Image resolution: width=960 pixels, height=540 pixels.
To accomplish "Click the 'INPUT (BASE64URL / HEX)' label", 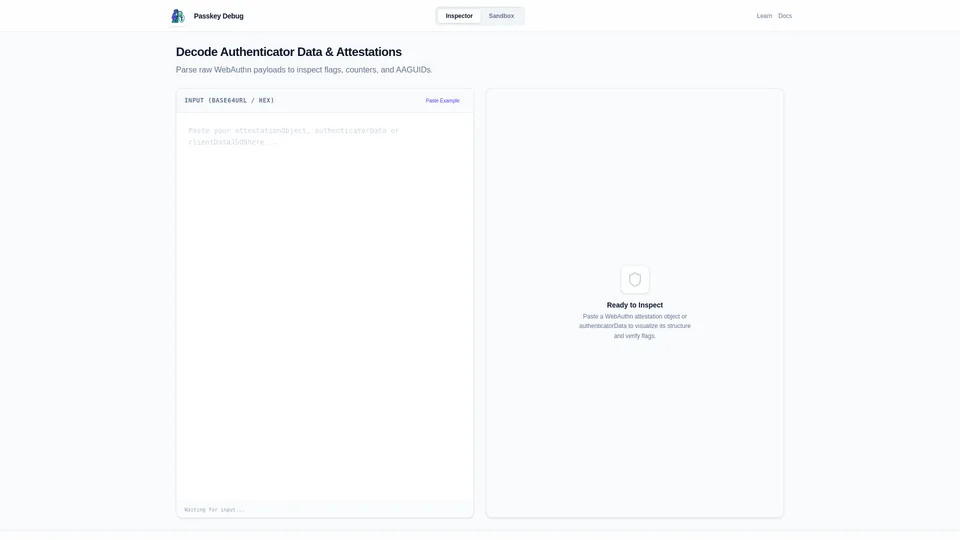I will (229, 100).
